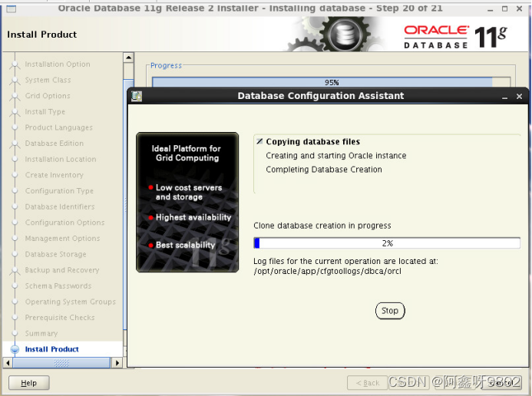Click the Copying database files text
Screen dimensions: 532x396
point(312,142)
